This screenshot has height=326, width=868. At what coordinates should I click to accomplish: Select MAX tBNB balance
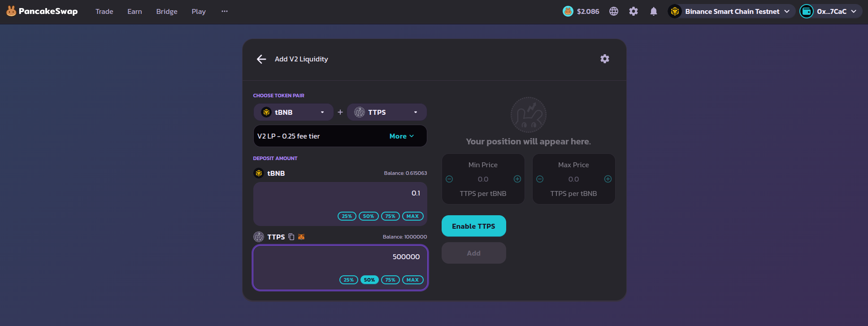tap(412, 216)
